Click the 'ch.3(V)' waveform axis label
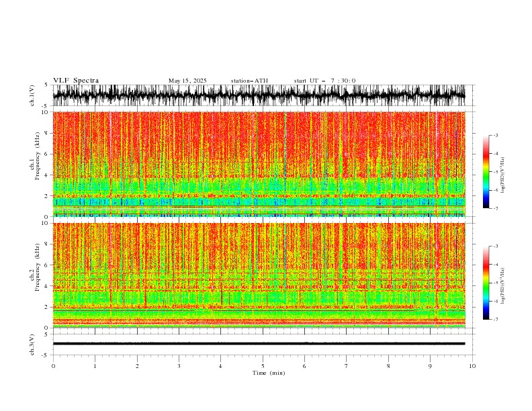The width and height of the screenshot is (532, 411). pos(32,345)
